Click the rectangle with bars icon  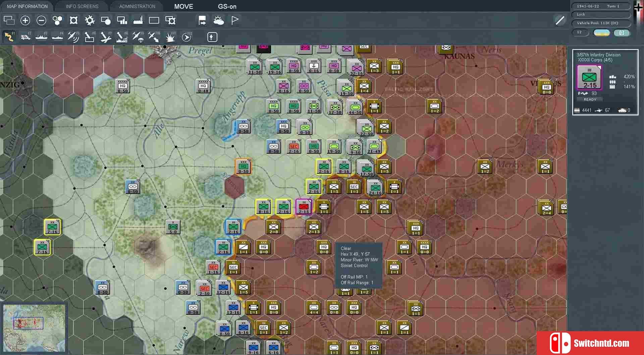point(122,20)
